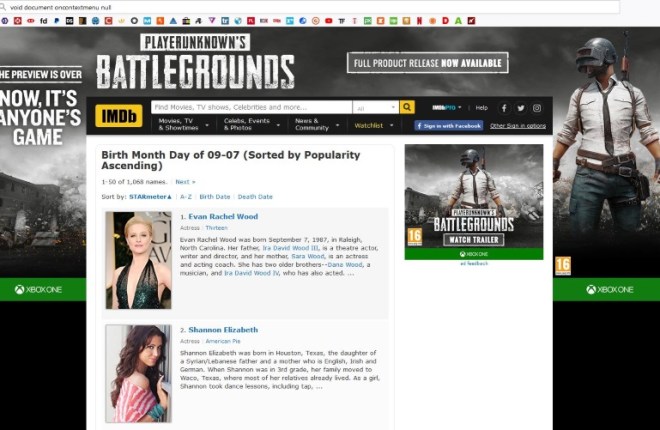
Task: Open the YouTube bookmark icon
Action: pos(328,21)
